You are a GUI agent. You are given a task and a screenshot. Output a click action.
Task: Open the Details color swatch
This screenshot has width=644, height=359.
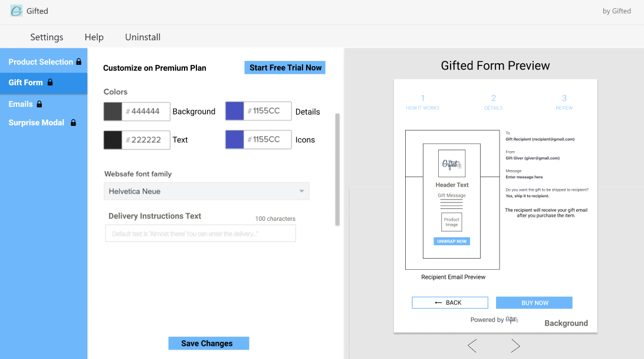[x=235, y=111]
